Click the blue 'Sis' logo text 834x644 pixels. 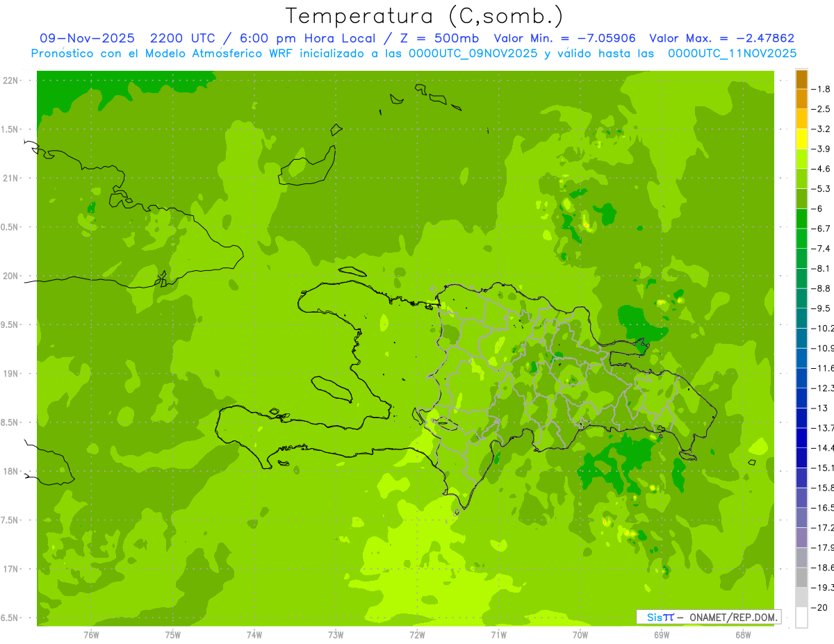(654, 617)
